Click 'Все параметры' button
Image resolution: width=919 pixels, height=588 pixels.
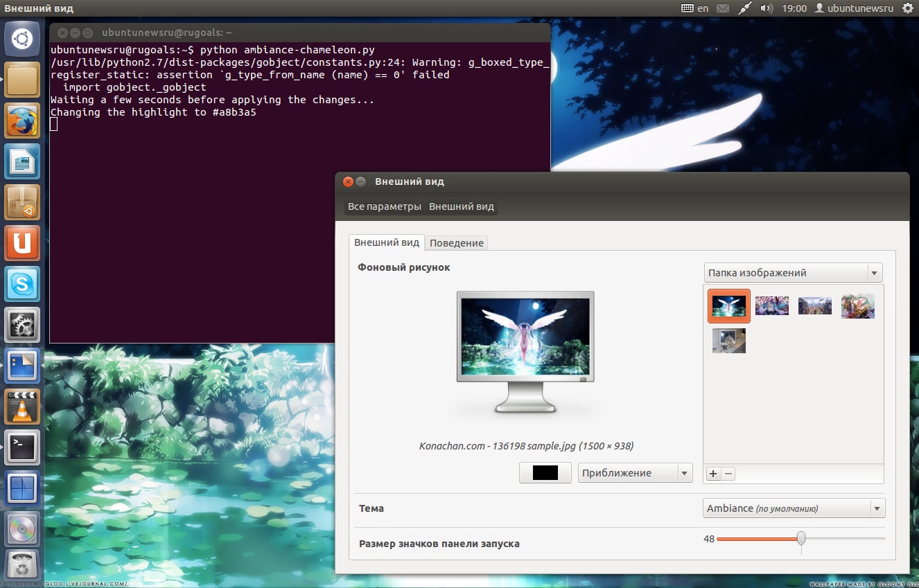385,206
